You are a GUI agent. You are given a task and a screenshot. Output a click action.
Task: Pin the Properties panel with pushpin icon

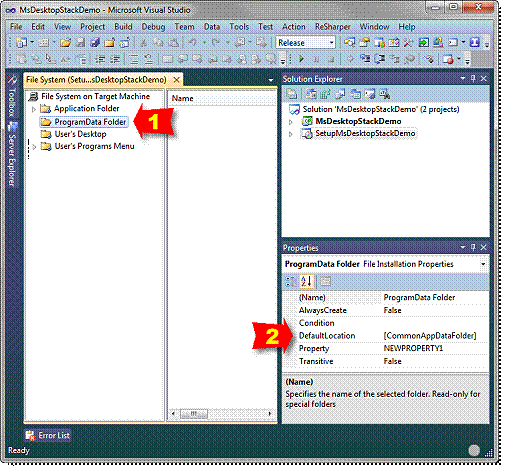473,247
